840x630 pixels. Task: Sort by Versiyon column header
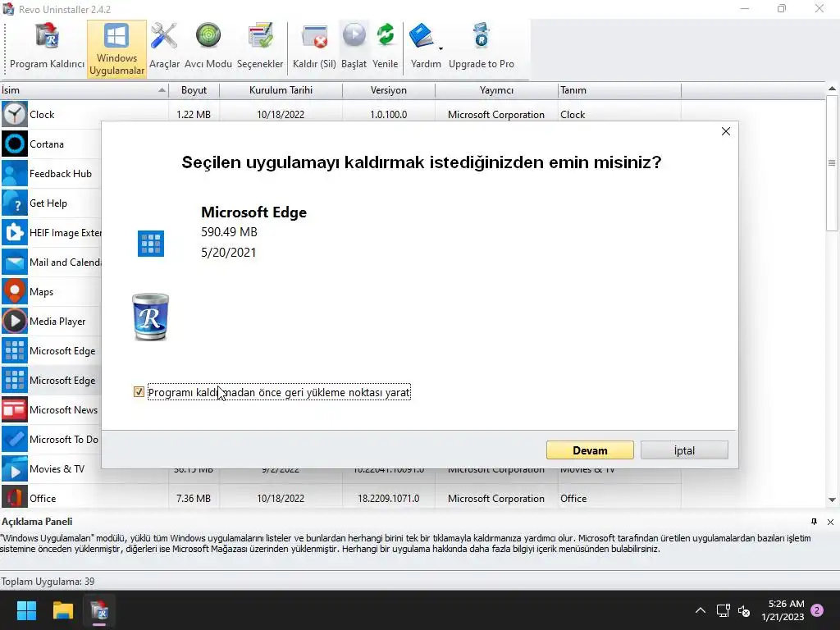click(388, 90)
